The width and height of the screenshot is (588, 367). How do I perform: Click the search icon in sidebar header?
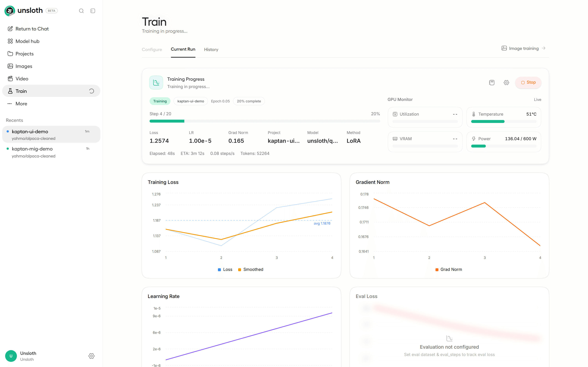click(81, 11)
